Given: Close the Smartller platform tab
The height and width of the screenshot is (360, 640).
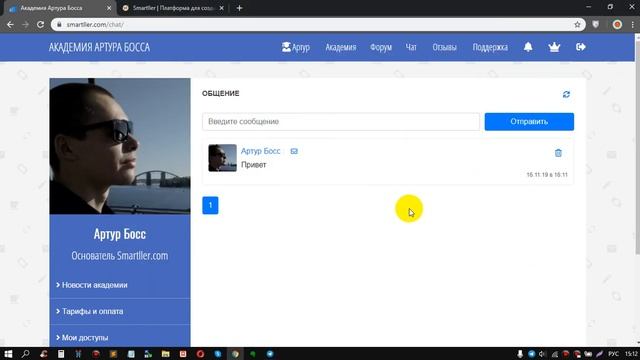Looking at the screenshot, I should click(222, 8).
